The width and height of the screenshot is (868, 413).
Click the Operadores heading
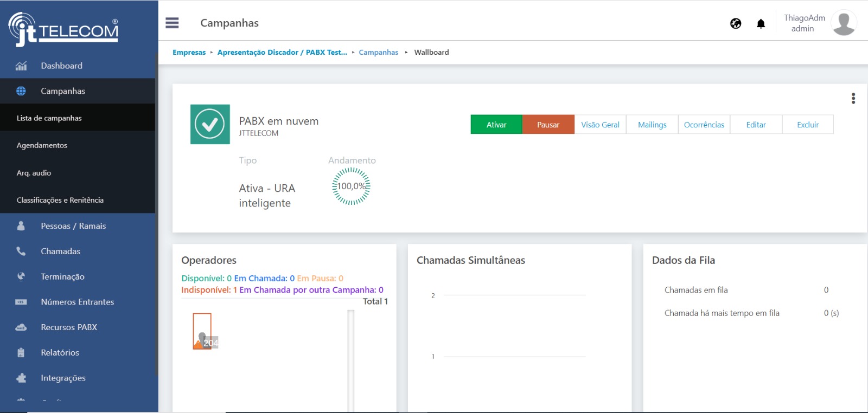209,260
